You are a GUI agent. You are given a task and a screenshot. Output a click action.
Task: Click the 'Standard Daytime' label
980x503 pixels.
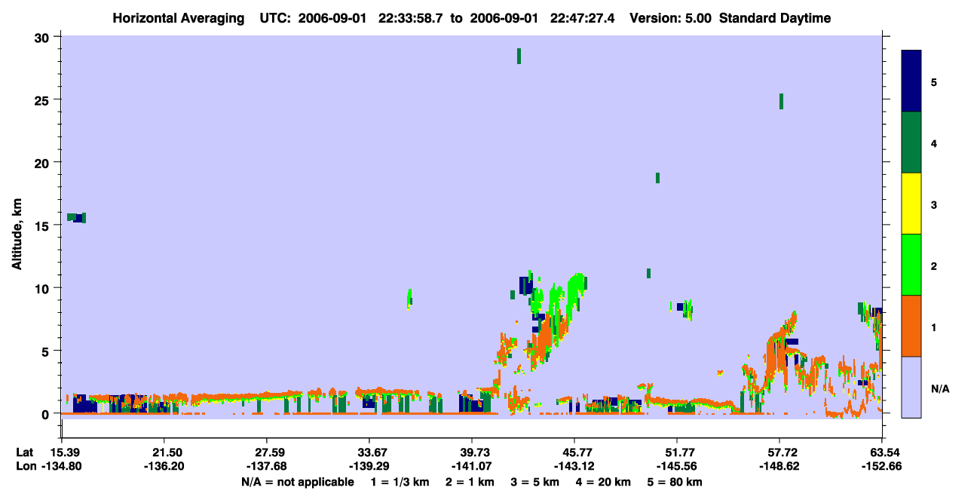pyautogui.click(x=775, y=18)
